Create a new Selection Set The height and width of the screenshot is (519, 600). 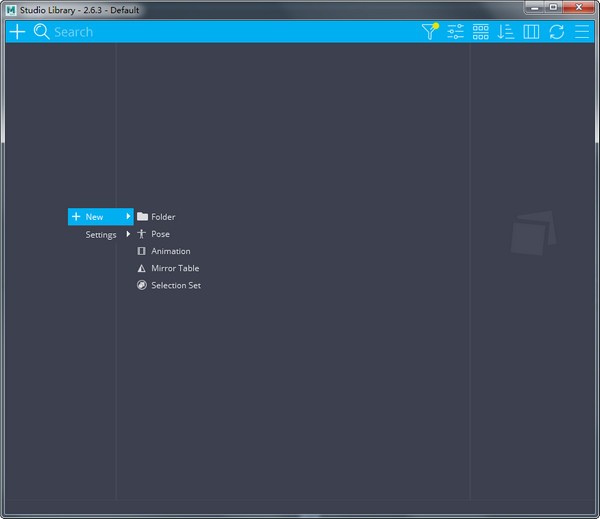coord(176,285)
